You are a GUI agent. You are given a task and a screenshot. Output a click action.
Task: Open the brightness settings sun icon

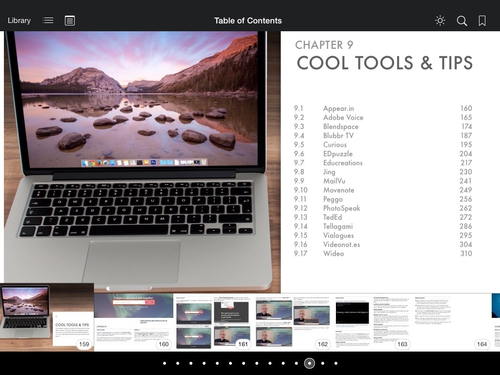point(440,21)
